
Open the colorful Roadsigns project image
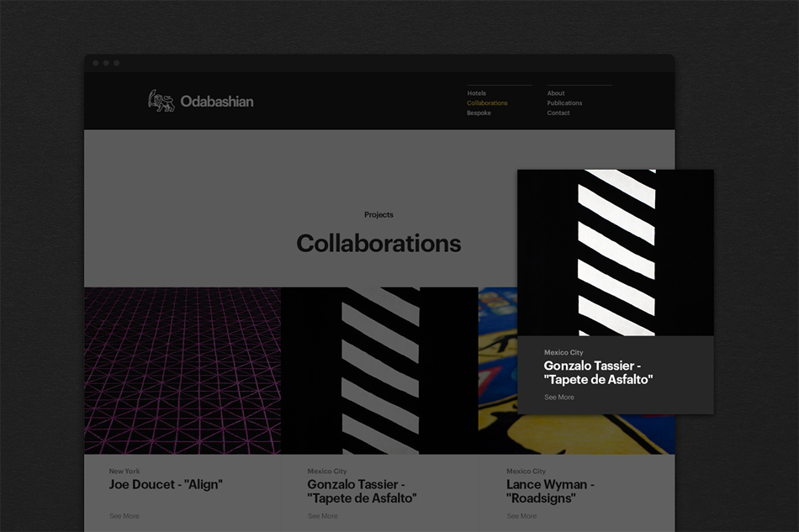point(496,371)
